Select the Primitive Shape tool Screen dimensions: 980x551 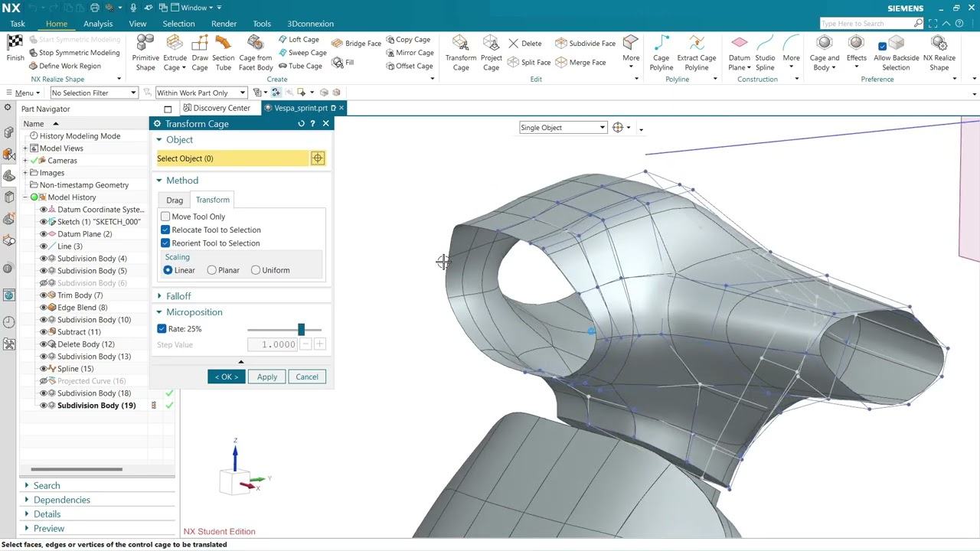click(x=145, y=52)
